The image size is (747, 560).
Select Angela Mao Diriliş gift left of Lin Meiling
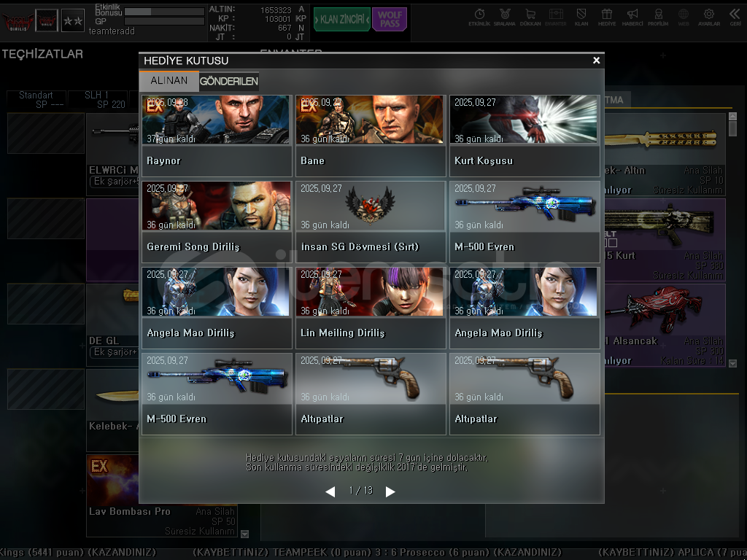click(217, 308)
